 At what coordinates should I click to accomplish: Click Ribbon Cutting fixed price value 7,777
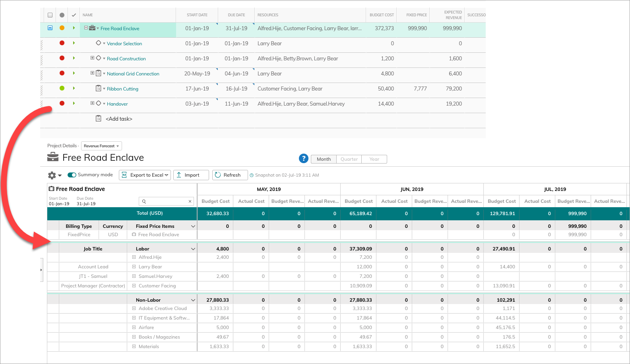420,89
